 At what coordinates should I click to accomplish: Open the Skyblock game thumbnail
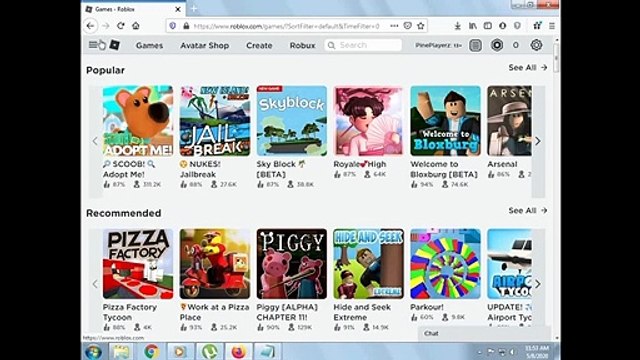(x=292, y=121)
